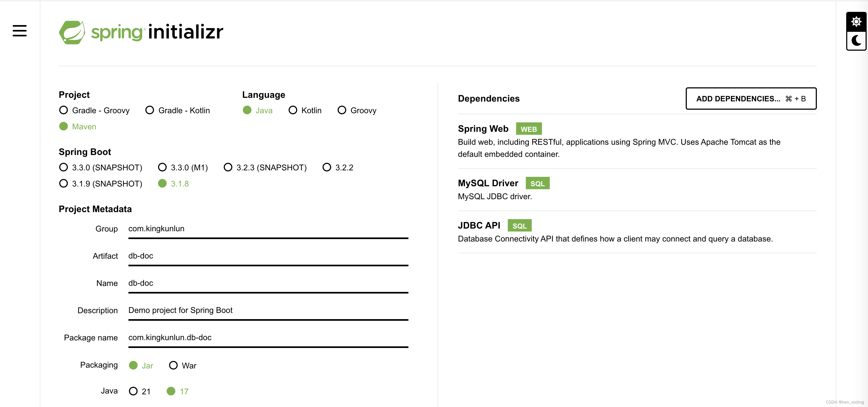Viewport: 868px width, 407px height.
Task: Click the MySQL JDBC driver description
Action: (495, 196)
